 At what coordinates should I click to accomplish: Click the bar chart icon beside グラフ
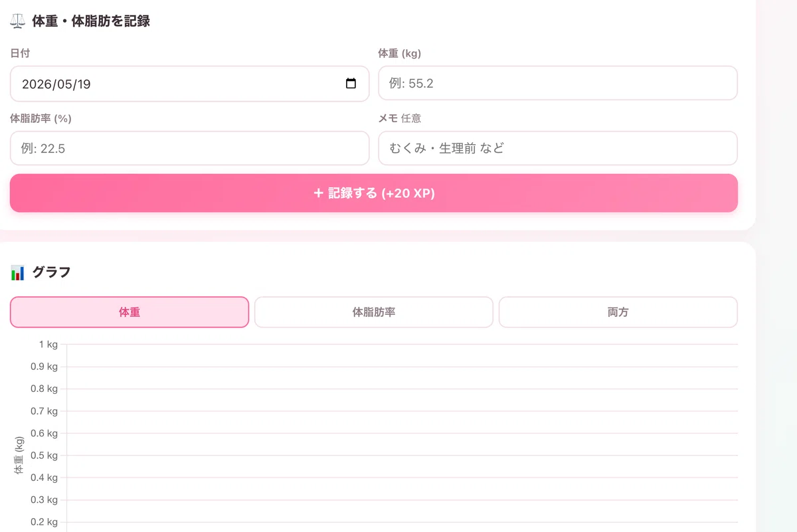point(18,272)
